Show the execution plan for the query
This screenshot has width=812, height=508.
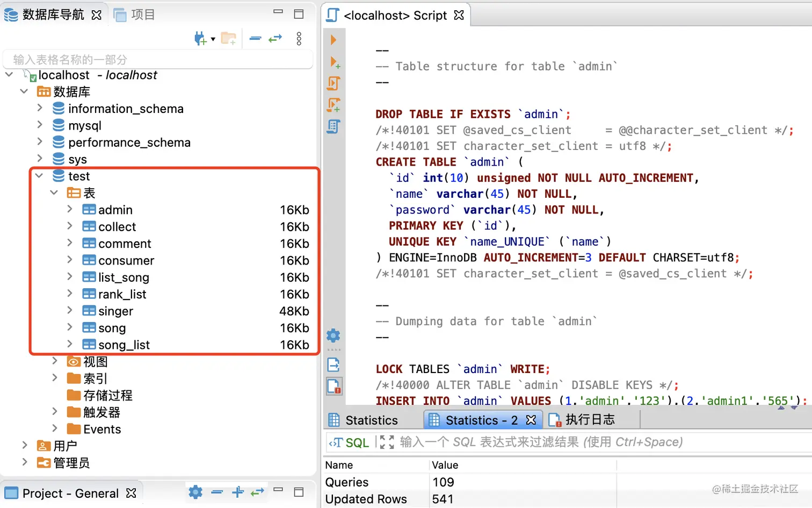click(334, 127)
